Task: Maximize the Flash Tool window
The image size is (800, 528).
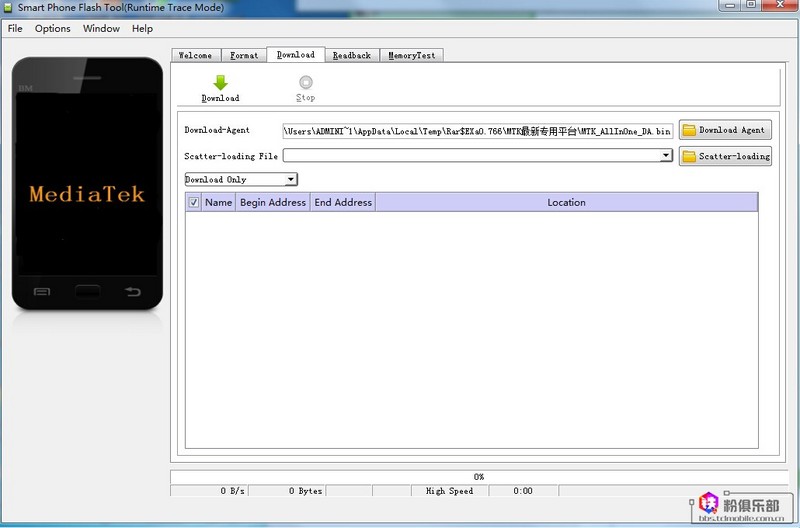Action: pos(751,5)
